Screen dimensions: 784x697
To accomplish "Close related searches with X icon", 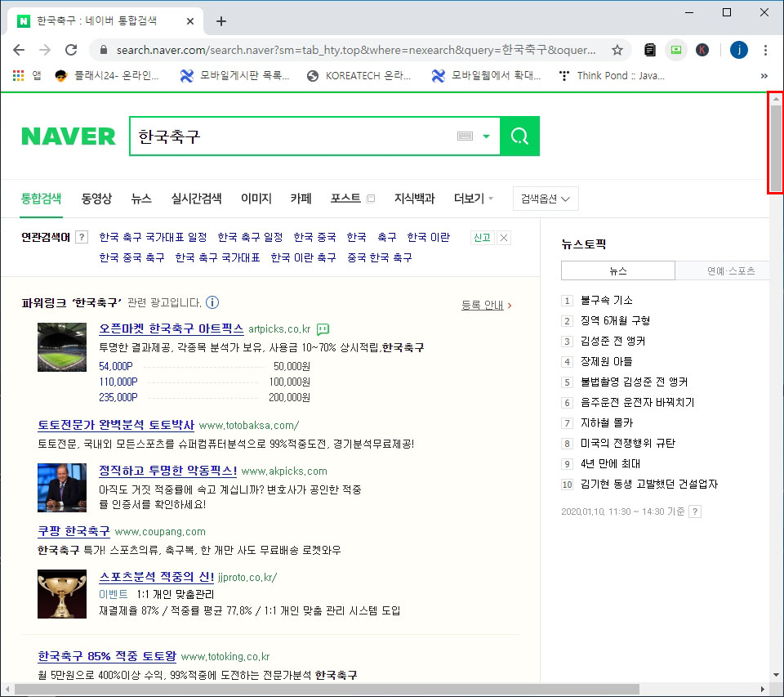I will 504,238.
